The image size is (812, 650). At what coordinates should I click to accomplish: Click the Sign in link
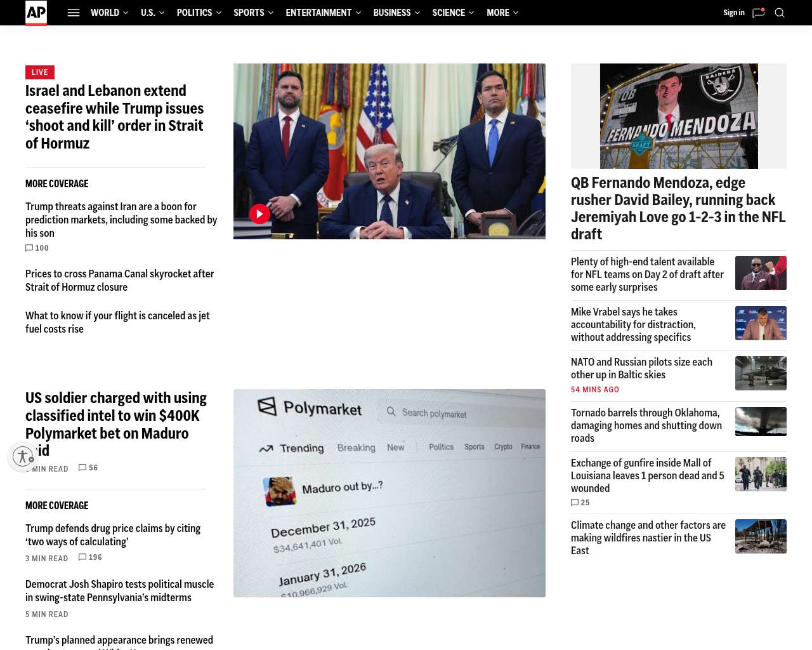click(x=734, y=13)
